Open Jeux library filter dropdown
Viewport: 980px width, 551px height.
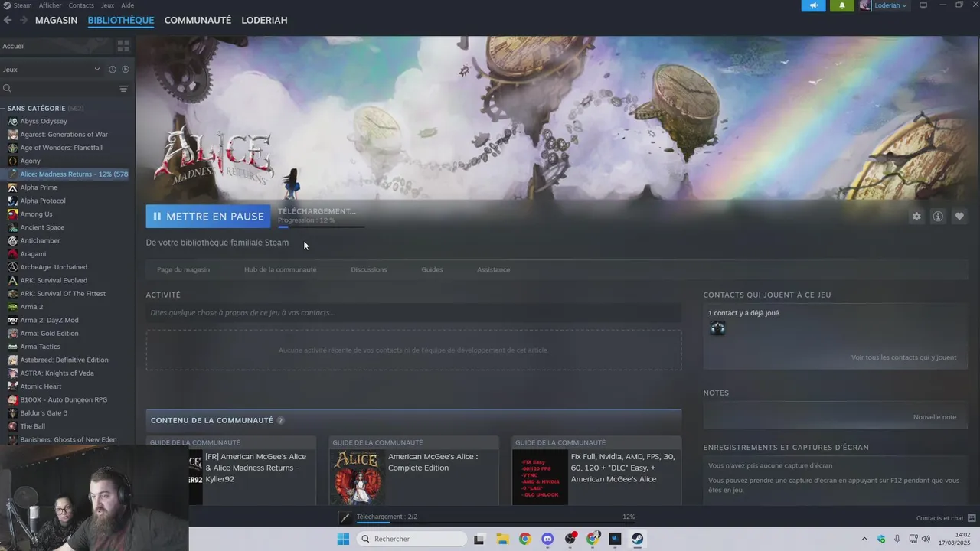point(51,70)
